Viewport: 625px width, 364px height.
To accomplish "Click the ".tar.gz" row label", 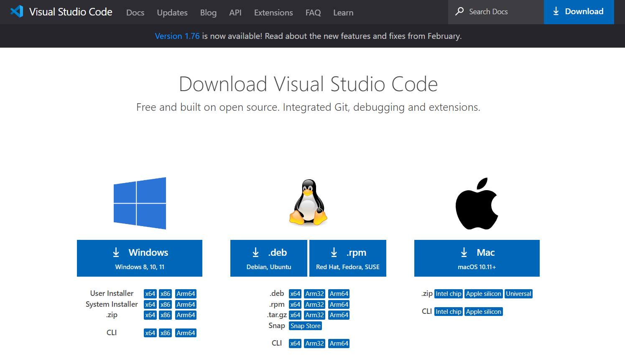I will coord(277,315).
